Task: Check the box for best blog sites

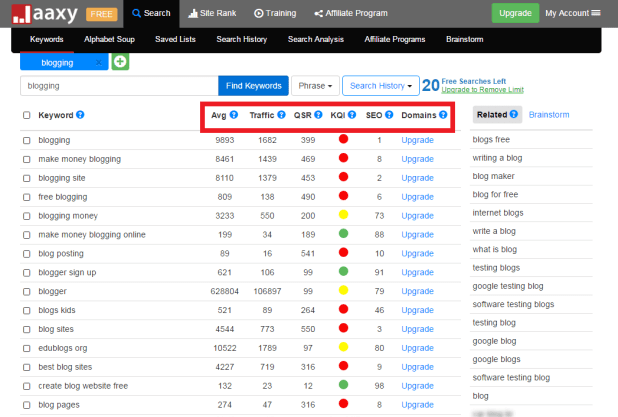Action: tap(26, 367)
